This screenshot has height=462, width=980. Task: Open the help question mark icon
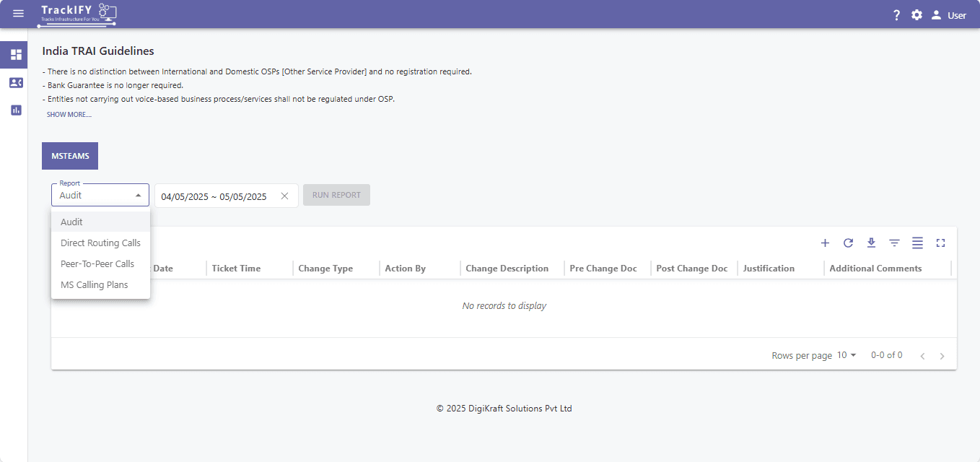(x=896, y=15)
